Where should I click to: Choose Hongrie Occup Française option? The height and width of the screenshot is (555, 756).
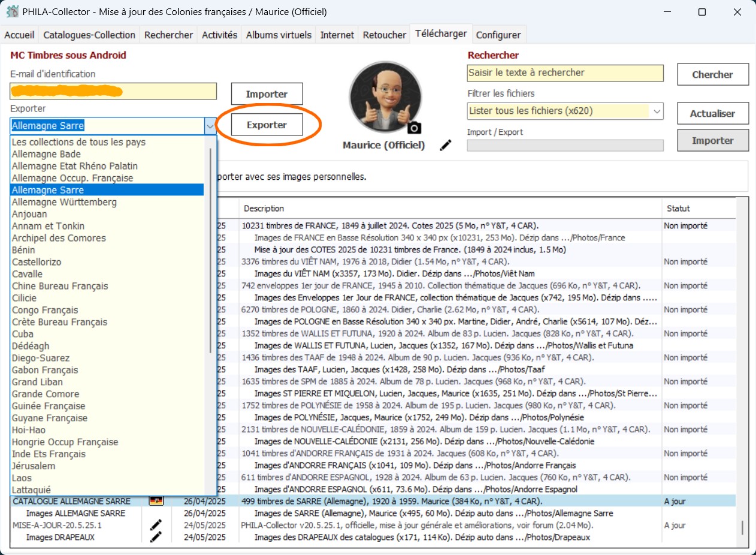click(x=108, y=442)
